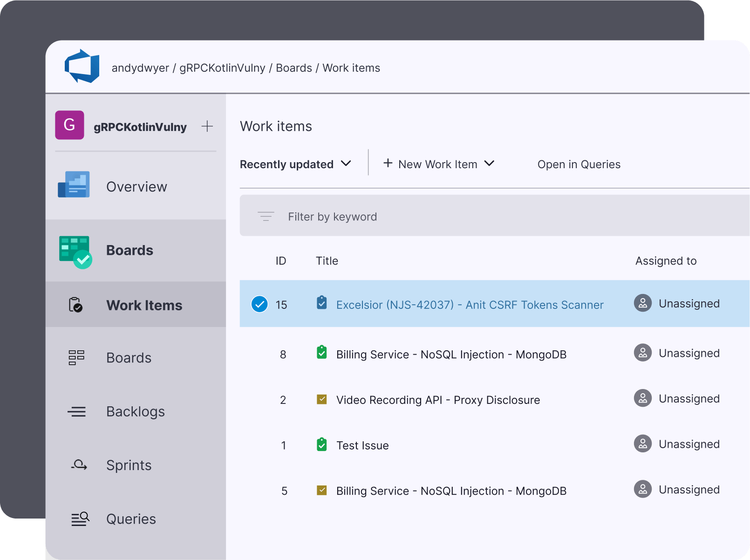Screen dimensions: 750x560
Task: Click the Filter by keyword field
Action: (x=495, y=216)
